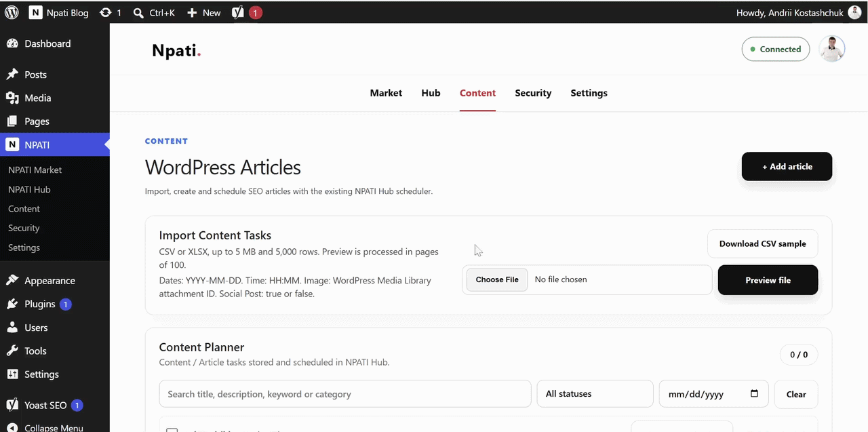Switch to the Content tab
Image resolution: width=868 pixels, height=432 pixels.
477,93
